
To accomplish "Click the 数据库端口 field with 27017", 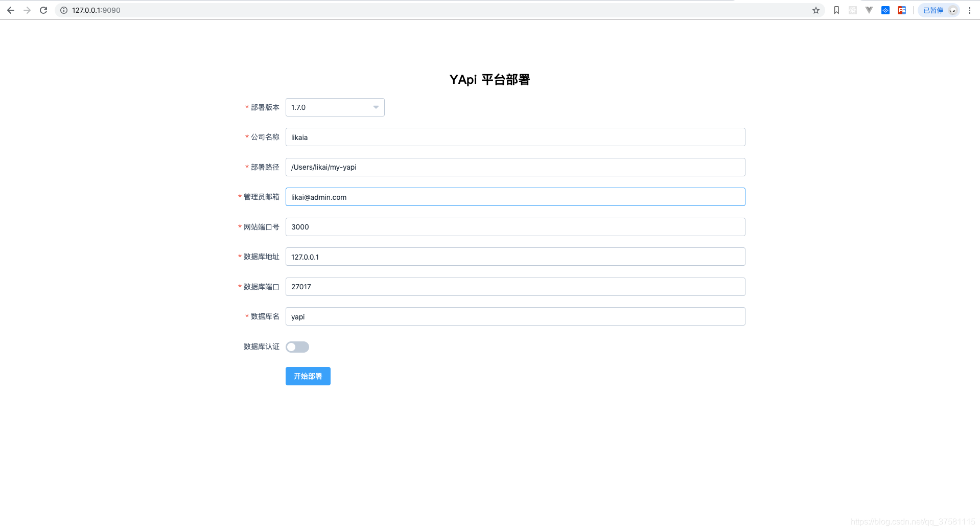I will point(516,287).
